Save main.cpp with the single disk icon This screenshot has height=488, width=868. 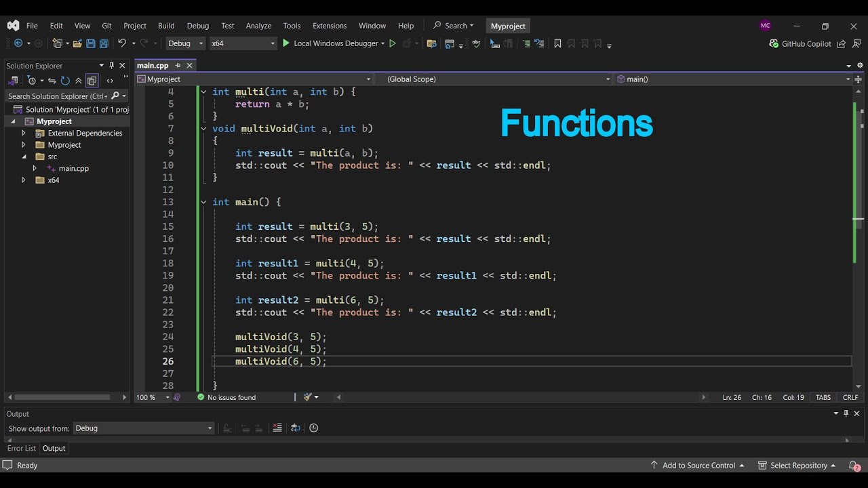(x=91, y=43)
